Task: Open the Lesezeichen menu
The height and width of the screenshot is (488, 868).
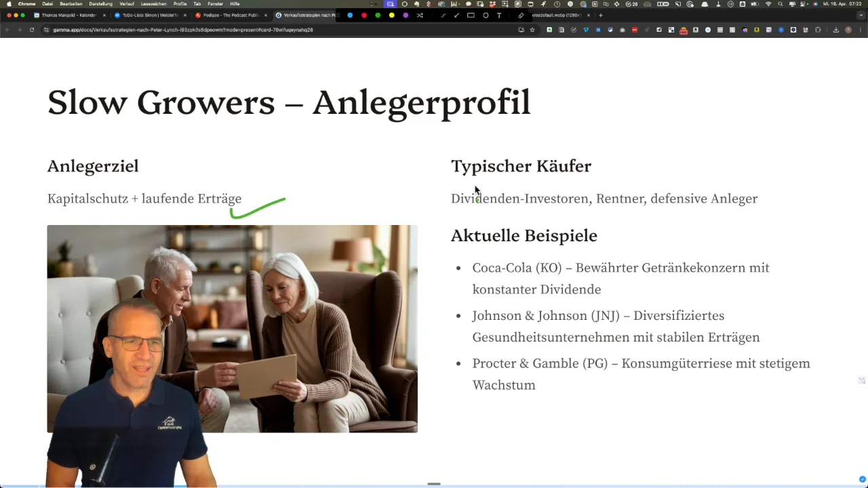Action: [x=154, y=3]
